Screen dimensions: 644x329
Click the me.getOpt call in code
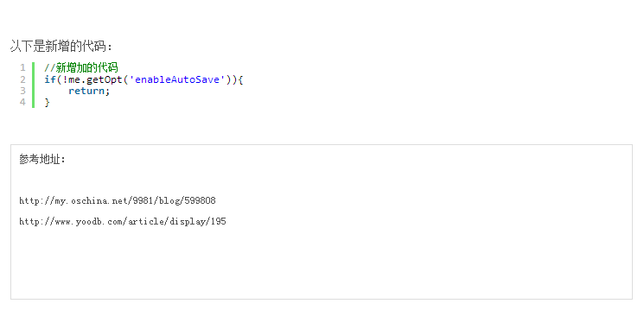pos(95,79)
